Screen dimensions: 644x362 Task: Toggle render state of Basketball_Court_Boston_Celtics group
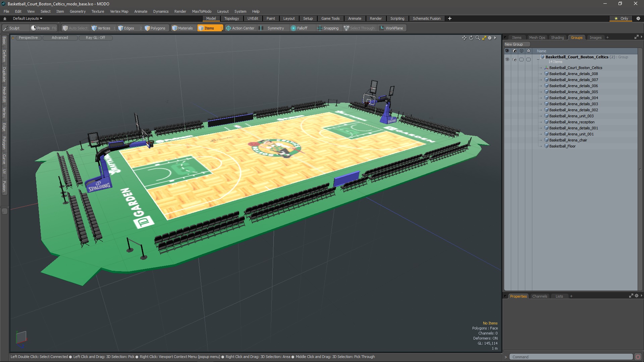click(514, 59)
